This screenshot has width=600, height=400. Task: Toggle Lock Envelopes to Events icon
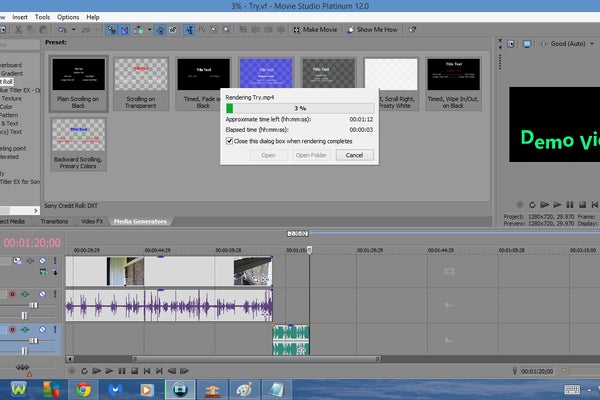(160, 29)
